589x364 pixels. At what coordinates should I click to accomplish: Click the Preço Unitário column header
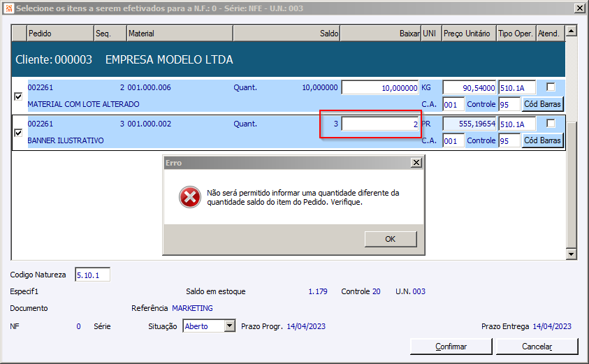pos(469,33)
